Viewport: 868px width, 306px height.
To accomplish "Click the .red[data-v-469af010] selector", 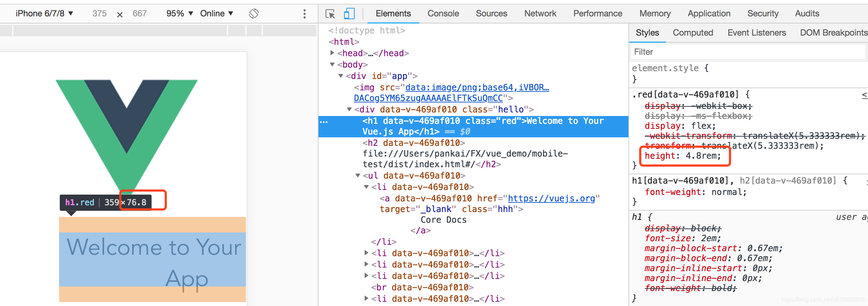I will [685, 94].
